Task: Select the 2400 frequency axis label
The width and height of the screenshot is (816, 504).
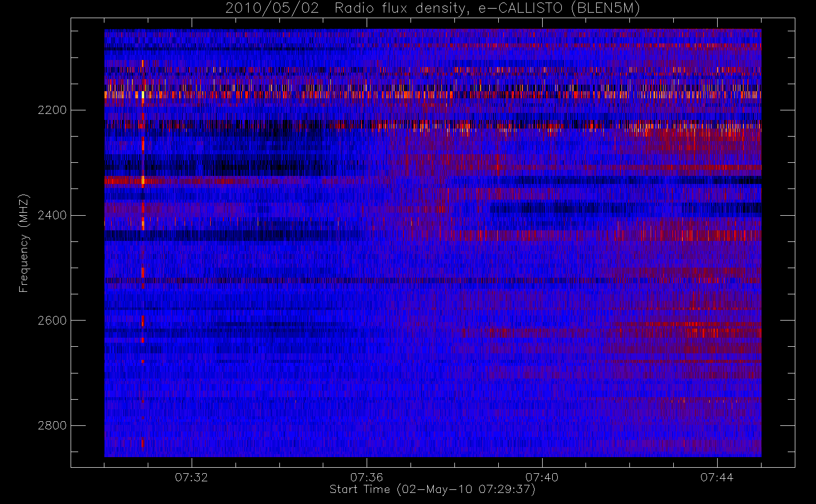Action: pyautogui.click(x=52, y=216)
